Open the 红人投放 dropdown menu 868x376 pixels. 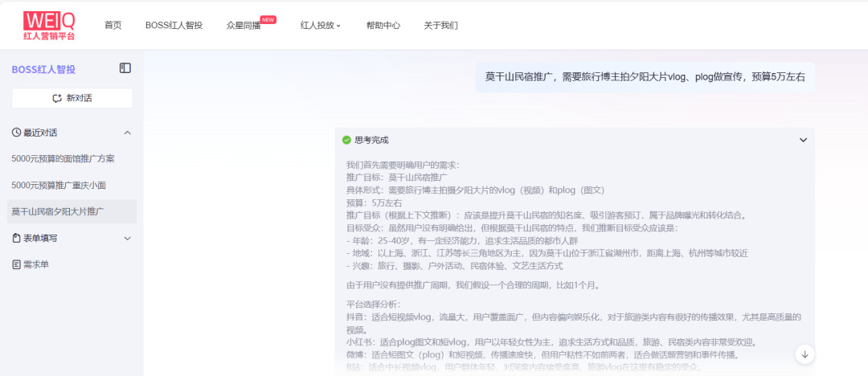click(x=321, y=26)
